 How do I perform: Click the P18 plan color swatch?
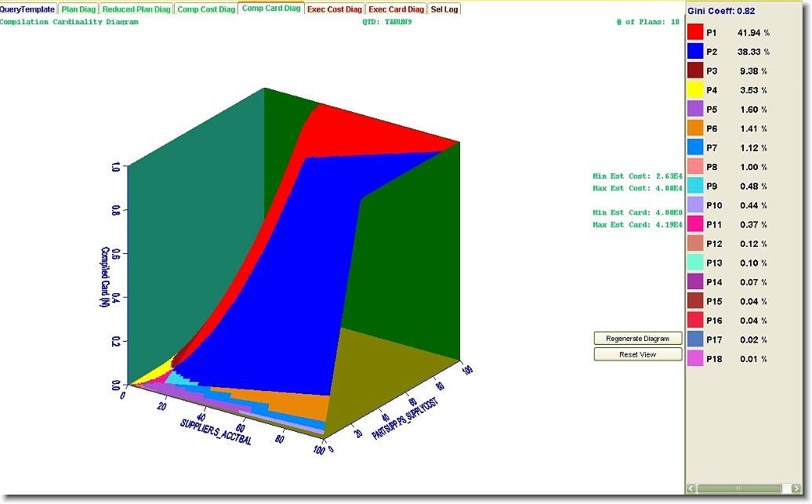[695, 358]
